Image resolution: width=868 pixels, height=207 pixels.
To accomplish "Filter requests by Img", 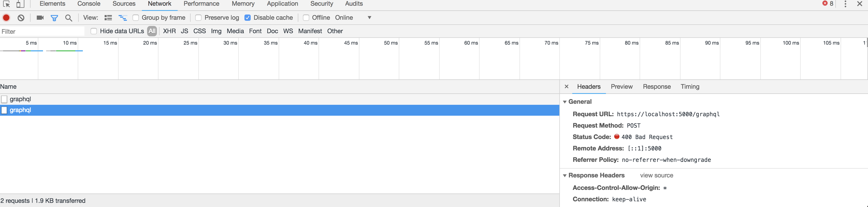I will tap(216, 31).
